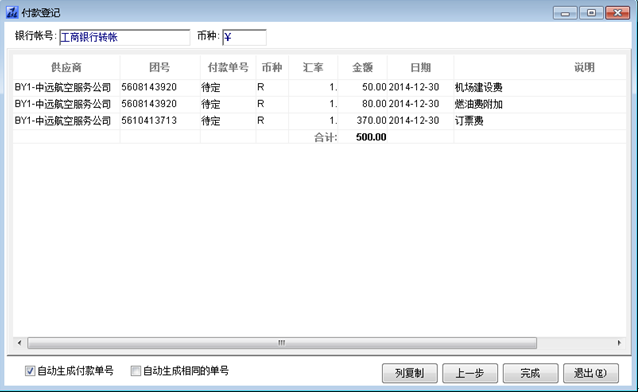Select date cell in 机场建设费 row

pyautogui.click(x=421, y=87)
